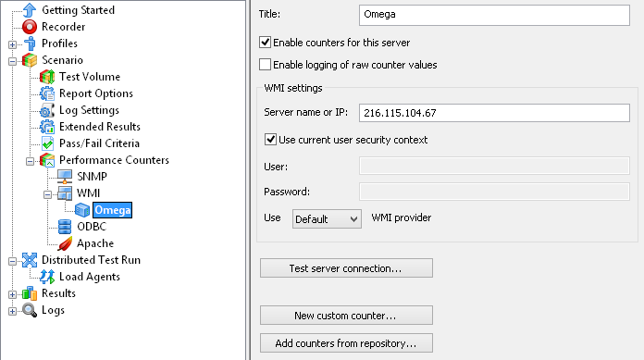Screen dimensions: 644x360
Task: Click the Report Options gear icon
Action: click(47, 93)
